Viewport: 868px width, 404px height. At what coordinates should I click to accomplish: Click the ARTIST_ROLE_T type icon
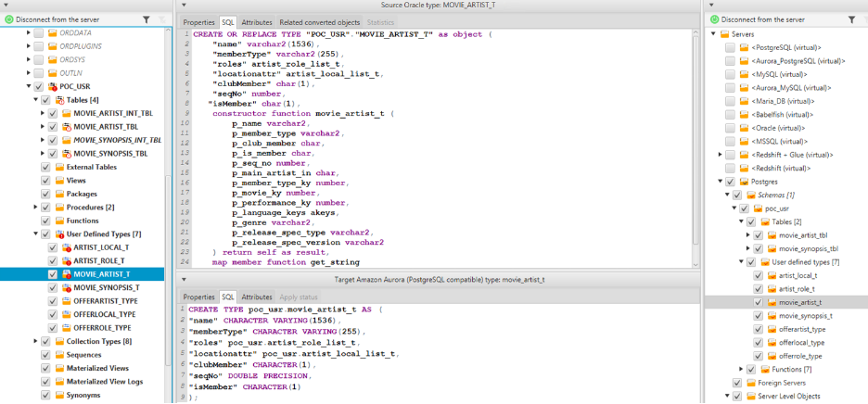point(67,260)
